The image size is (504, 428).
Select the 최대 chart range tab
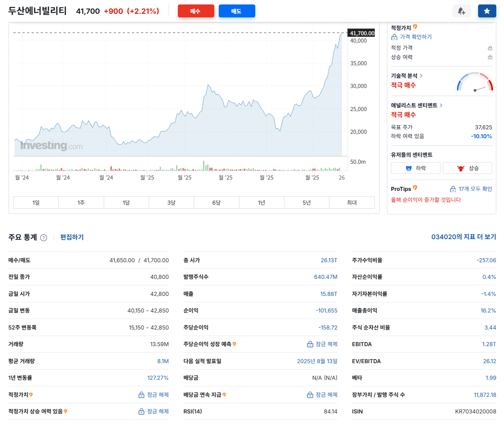(352, 203)
